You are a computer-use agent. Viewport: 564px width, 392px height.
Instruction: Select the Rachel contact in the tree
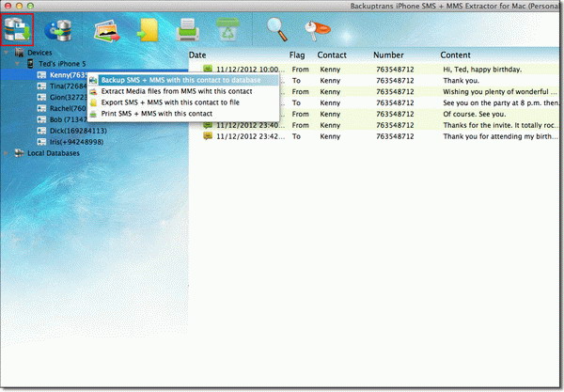(x=69, y=108)
